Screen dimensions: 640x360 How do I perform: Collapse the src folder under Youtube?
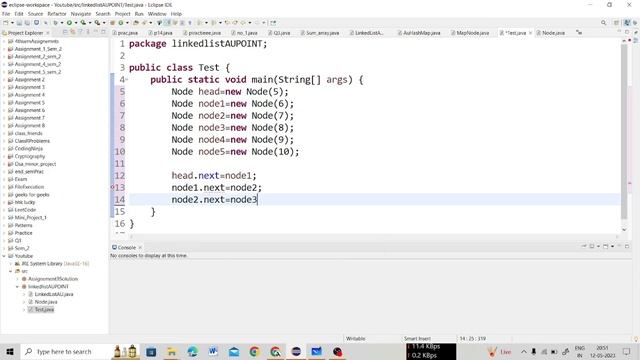pos(11,271)
